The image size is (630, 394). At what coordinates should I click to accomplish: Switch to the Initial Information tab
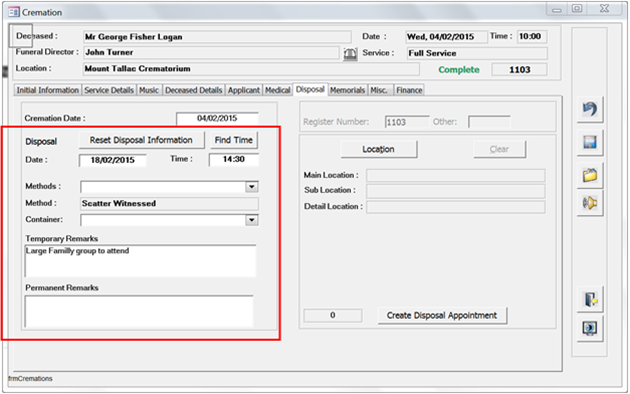coord(47,90)
